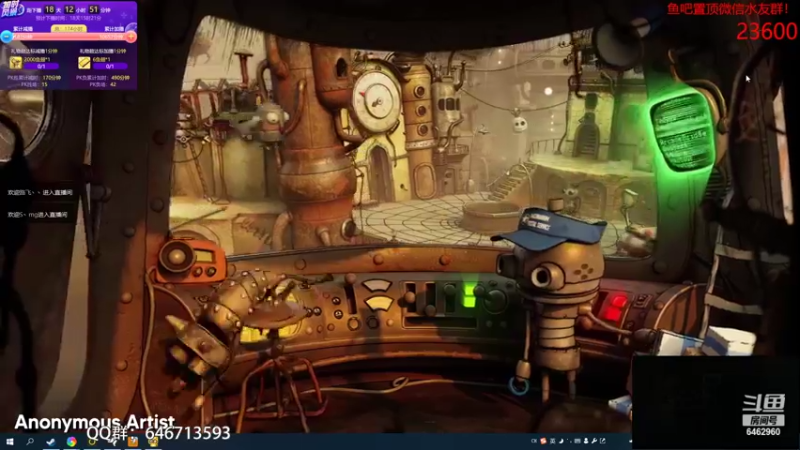Click the red plus button on the timer overlay
The height and width of the screenshot is (450, 800).
[131, 37]
